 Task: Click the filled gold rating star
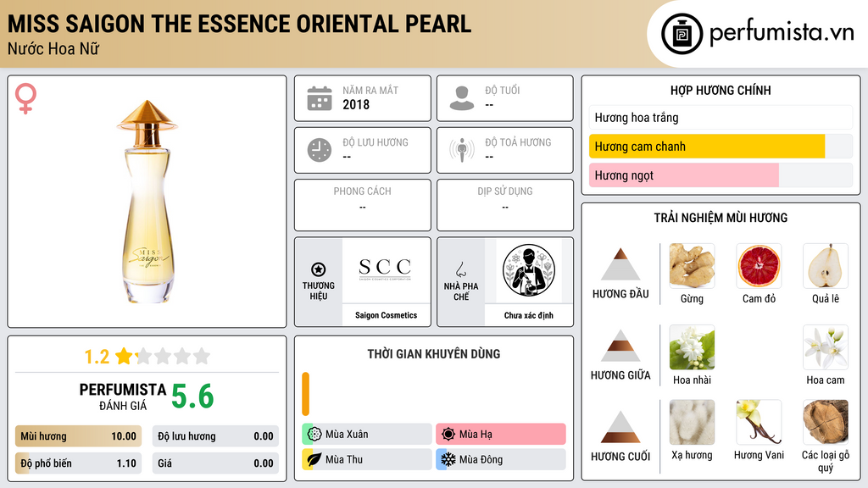point(125,356)
